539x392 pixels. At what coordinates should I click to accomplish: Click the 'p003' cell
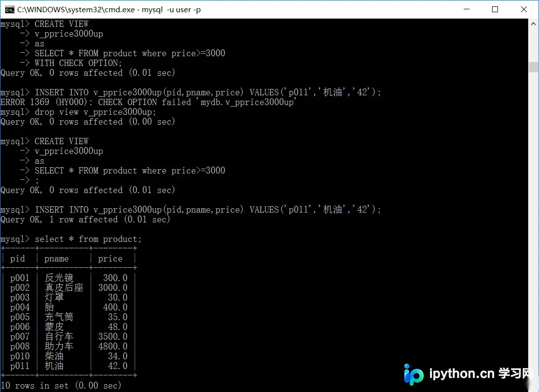[20, 298]
